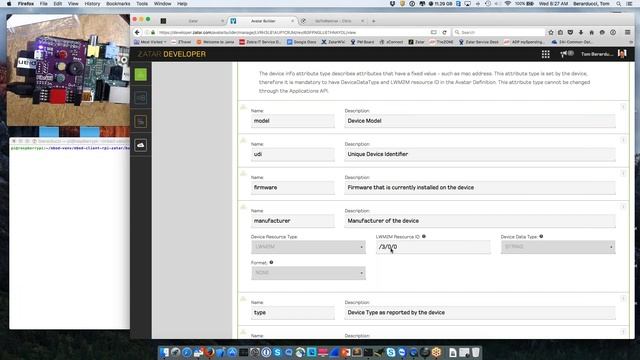Screen dimensions: 640x360
Task: Open the Google Docs bookmark
Action: (301, 42)
